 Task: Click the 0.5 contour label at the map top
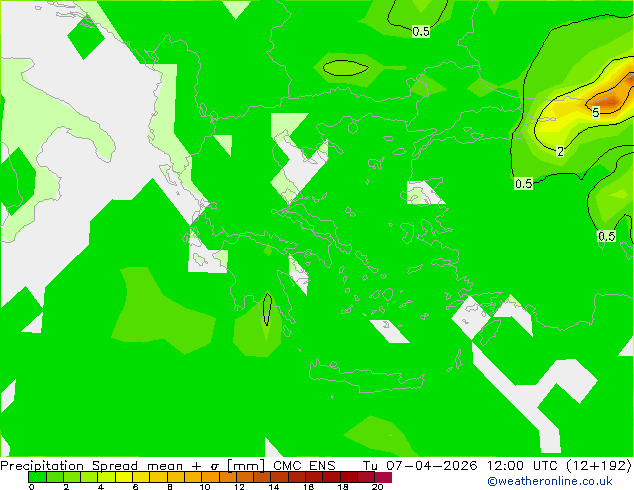coord(421,32)
